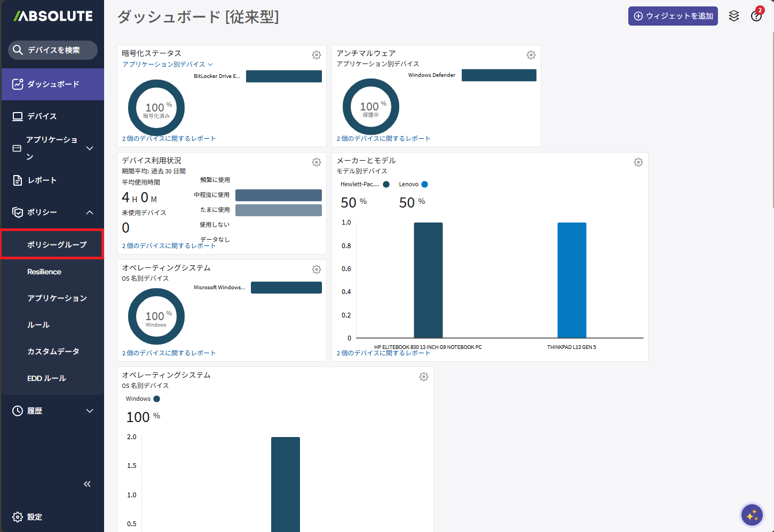Click the AI assistant sparkle button
This screenshot has width=774, height=532.
[x=752, y=515]
